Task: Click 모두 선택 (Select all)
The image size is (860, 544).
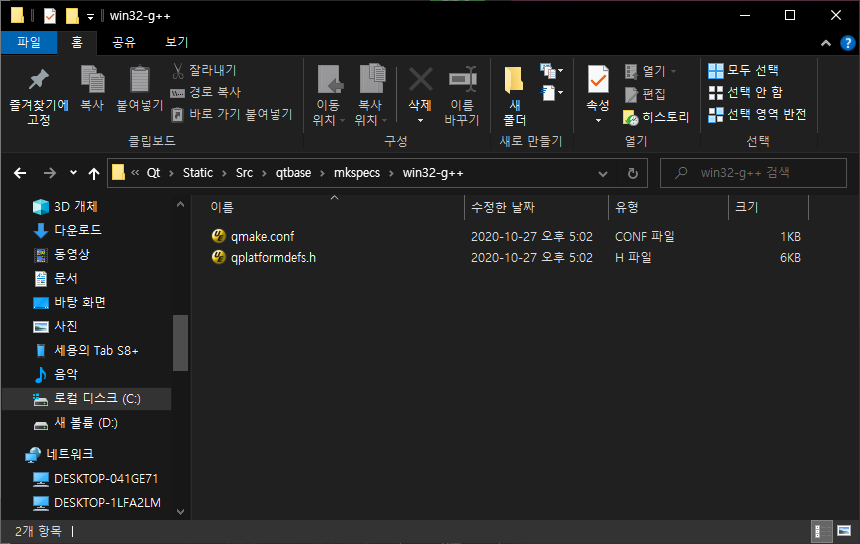Action: click(x=744, y=70)
